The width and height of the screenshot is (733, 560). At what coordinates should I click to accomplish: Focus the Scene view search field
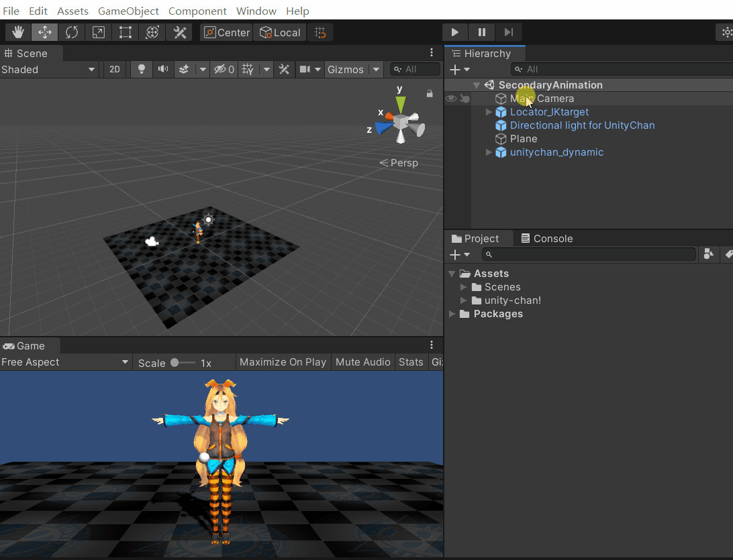click(x=415, y=70)
